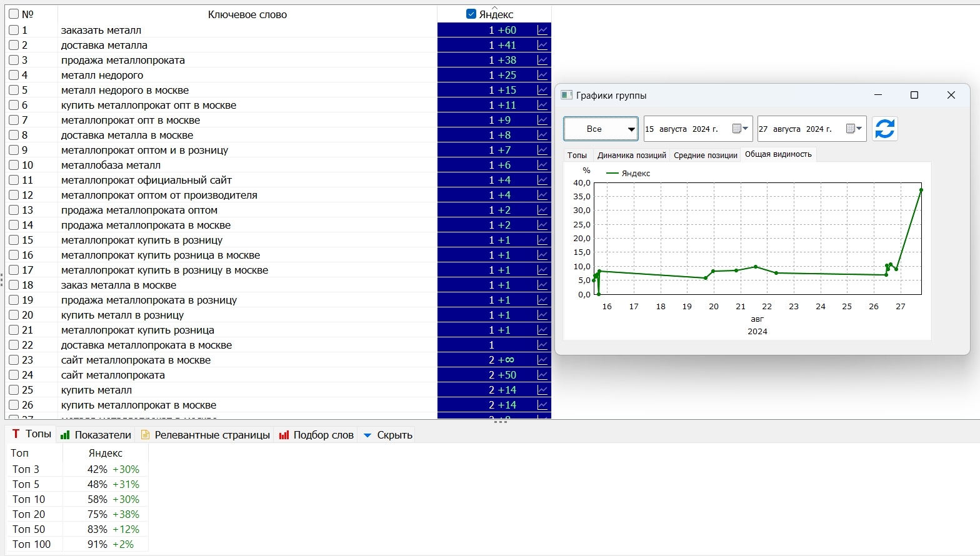Screen dimensions: 980x556
Task: Open chart icon for продажа металлопроката оптом
Action: tap(542, 210)
